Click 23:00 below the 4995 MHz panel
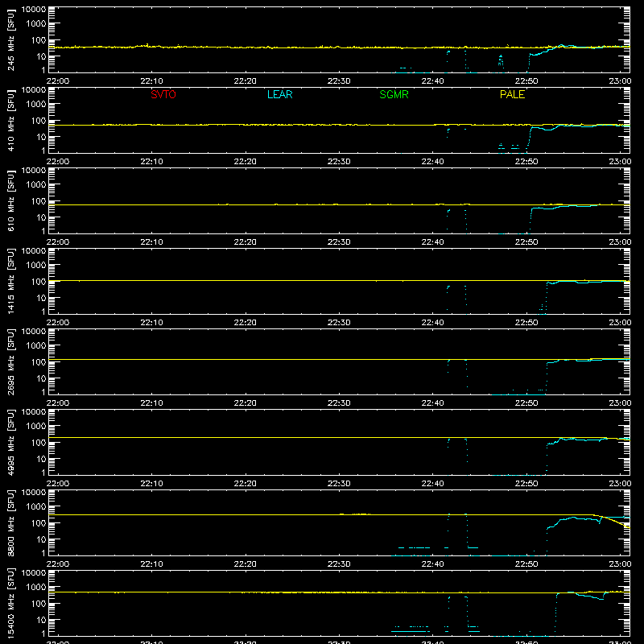 coord(620,484)
